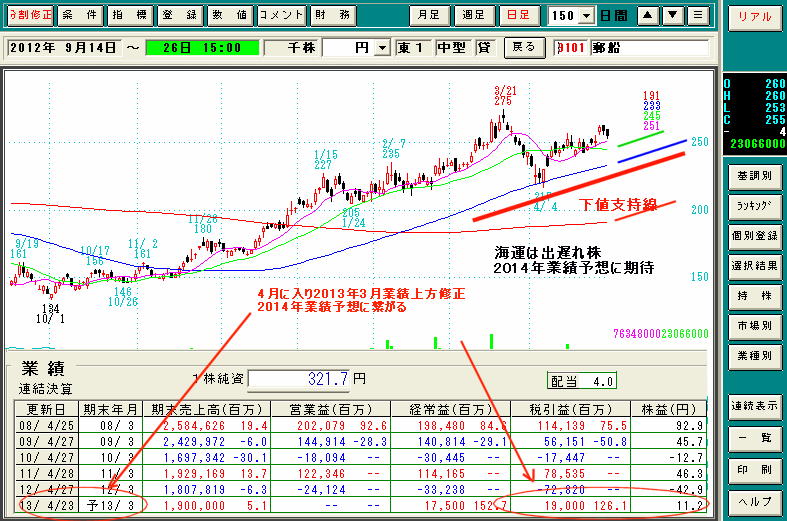Click the 印刷 print button
The width and height of the screenshot is (787, 521).
(754, 470)
